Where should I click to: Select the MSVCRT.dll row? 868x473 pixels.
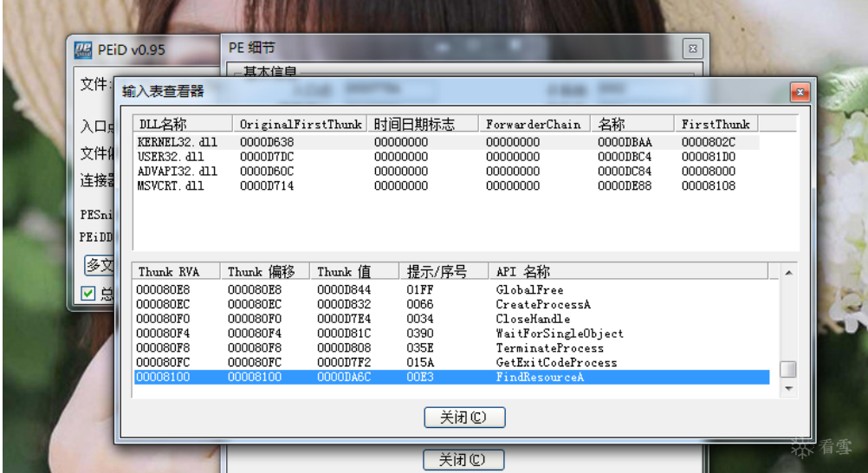click(x=446, y=185)
